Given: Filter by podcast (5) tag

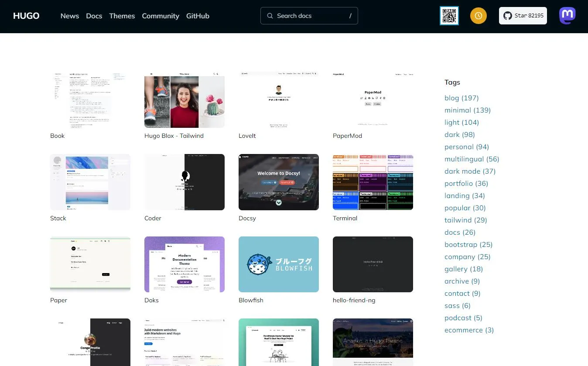Looking at the screenshot, I should pyautogui.click(x=463, y=318).
